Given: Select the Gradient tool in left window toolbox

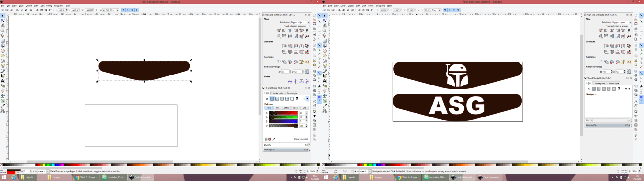Looking at the screenshot, I should [x=3, y=101].
